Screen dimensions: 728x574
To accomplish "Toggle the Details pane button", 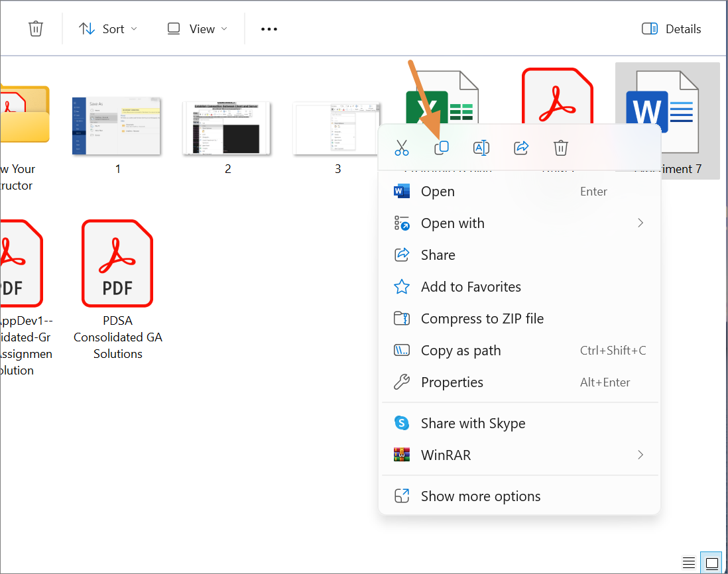I will click(671, 29).
